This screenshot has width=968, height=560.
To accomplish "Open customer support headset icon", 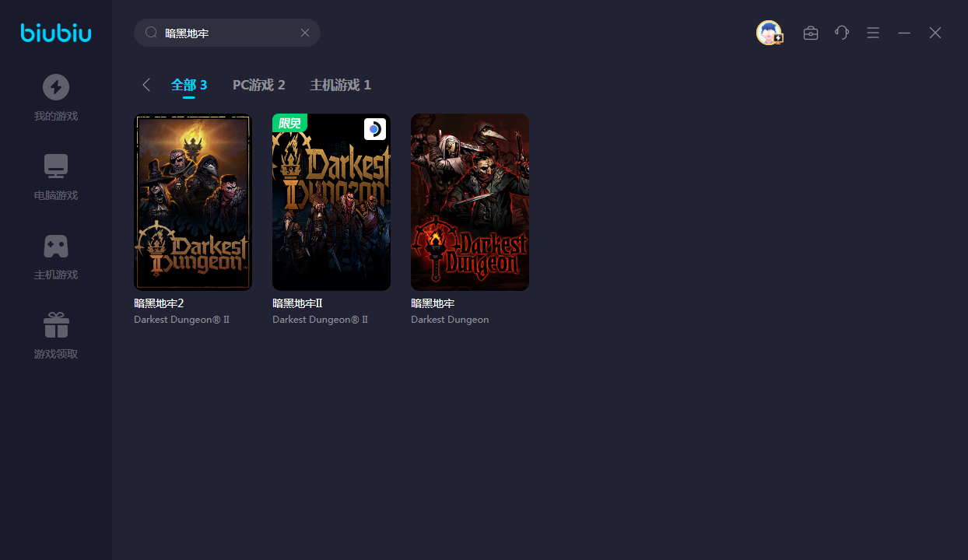I will 842,33.
